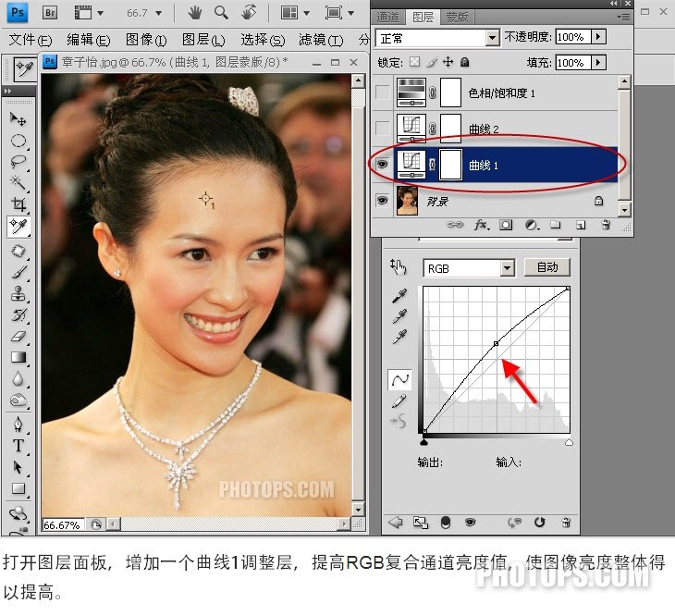Enable edit points curve mode
Screen dimensions: 675x616
pyautogui.click(x=399, y=379)
